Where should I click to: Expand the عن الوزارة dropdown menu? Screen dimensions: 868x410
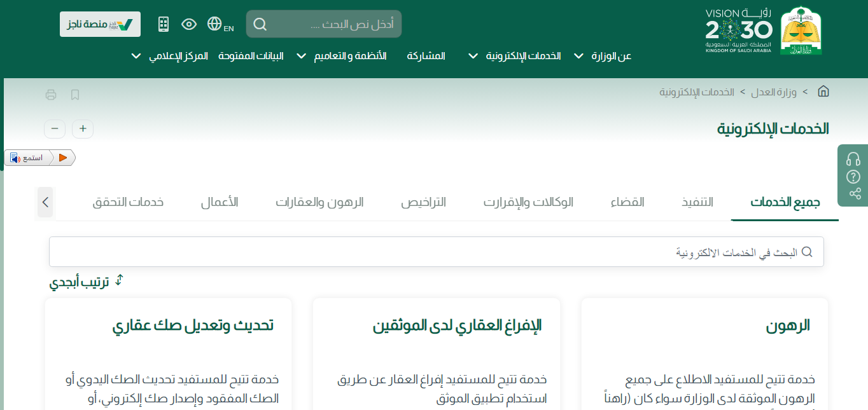(x=603, y=56)
